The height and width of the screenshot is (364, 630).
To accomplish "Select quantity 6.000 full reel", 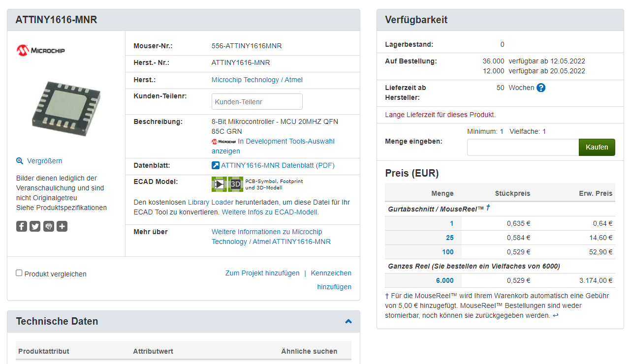I will [445, 280].
